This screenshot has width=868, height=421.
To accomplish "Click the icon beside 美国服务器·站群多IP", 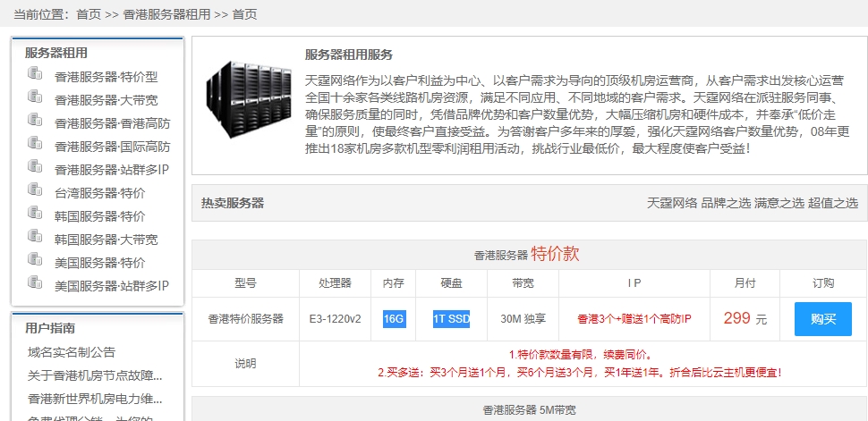I will pos(35,283).
